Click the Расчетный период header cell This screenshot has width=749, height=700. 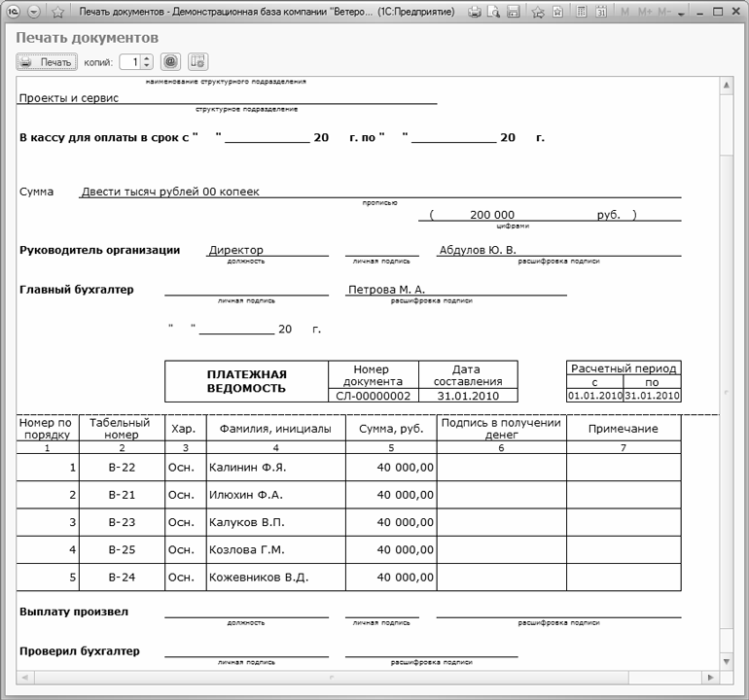click(x=624, y=368)
